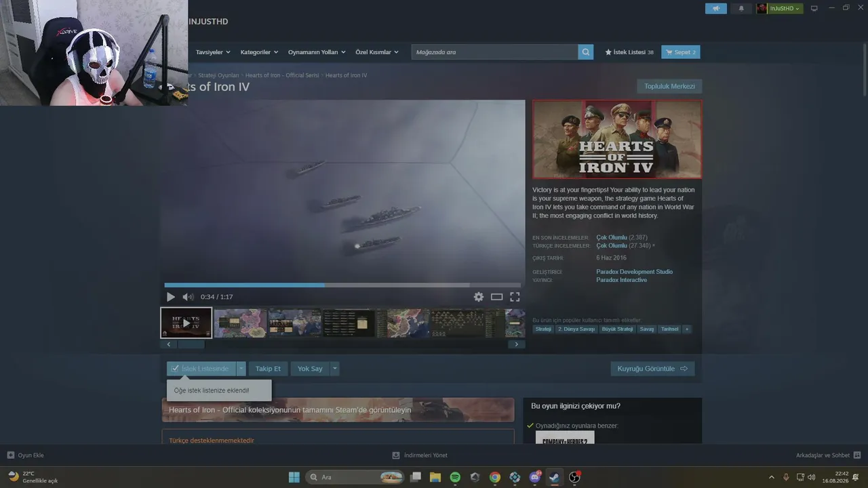Open İndirmeleri Yönet downloads manager

(420, 455)
